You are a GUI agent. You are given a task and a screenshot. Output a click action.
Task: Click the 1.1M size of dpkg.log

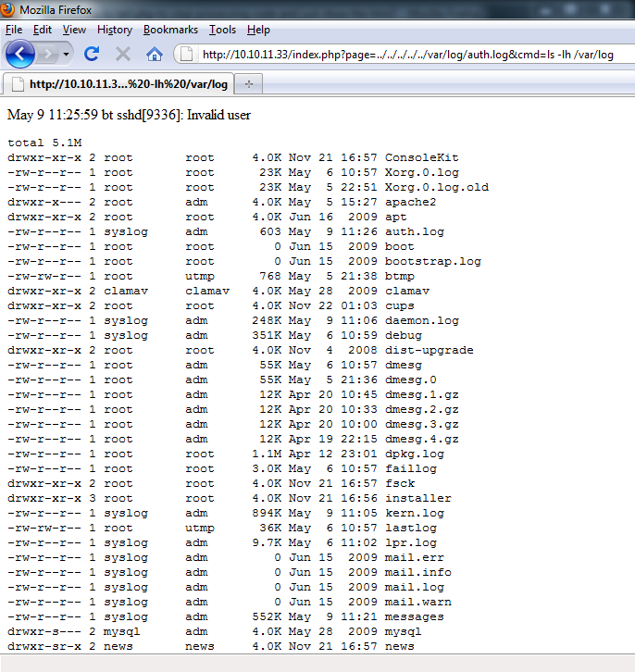[267, 454]
